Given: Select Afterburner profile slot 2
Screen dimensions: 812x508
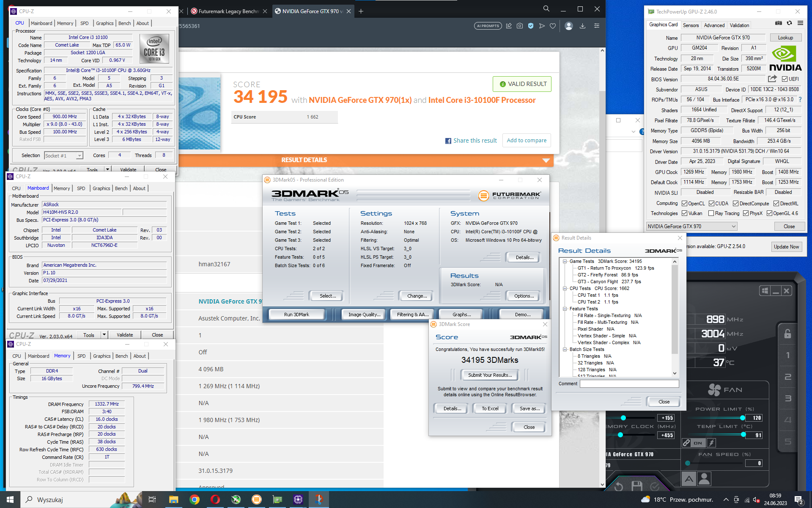Looking at the screenshot, I should click(787, 377).
